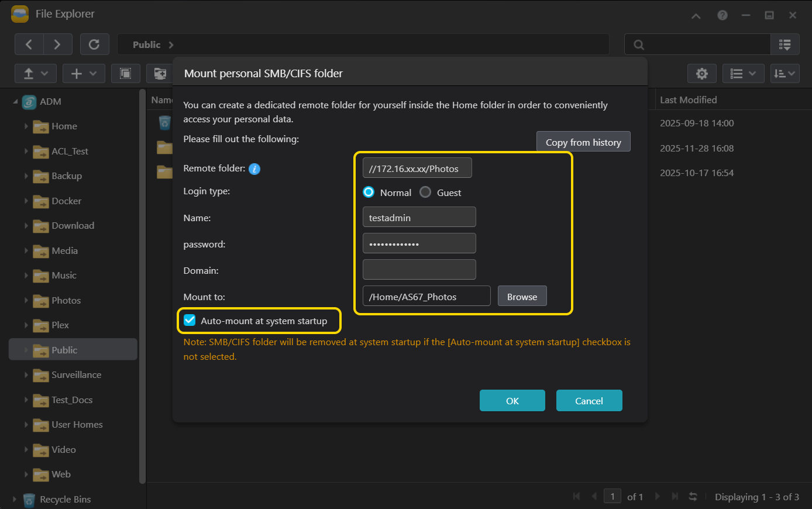
Task: Open the upload dropdown menu
Action: pos(36,74)
